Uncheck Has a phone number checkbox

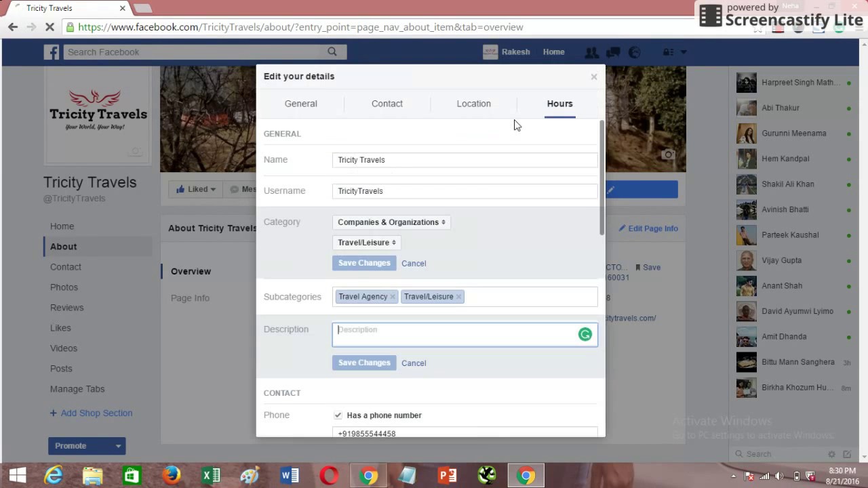click(x=338, y=415)
